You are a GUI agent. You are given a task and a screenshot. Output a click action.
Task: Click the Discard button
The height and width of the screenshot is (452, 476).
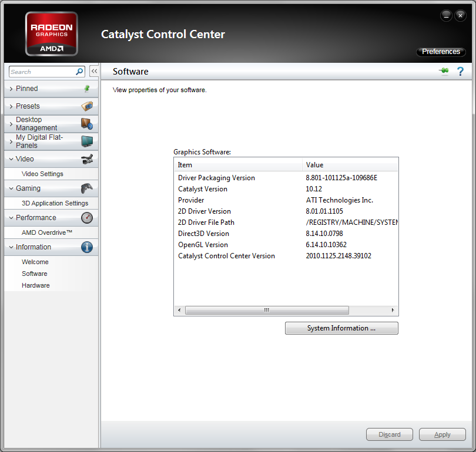tap(390, 434)
